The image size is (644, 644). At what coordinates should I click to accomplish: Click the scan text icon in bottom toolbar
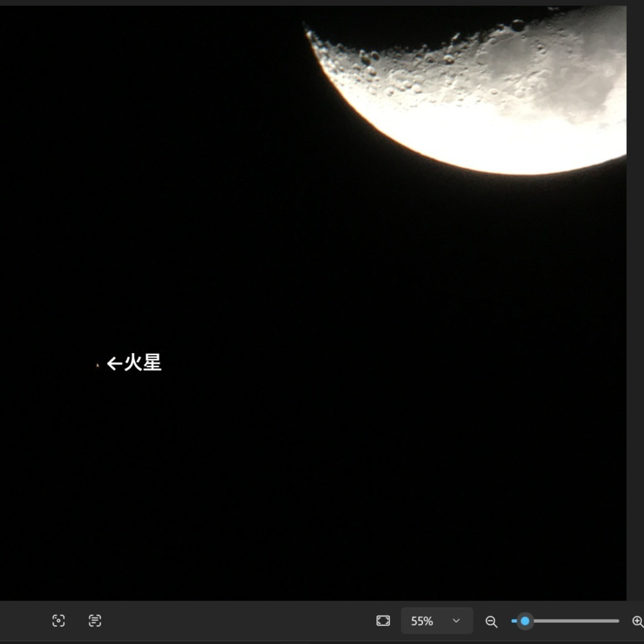click(95, 621)
